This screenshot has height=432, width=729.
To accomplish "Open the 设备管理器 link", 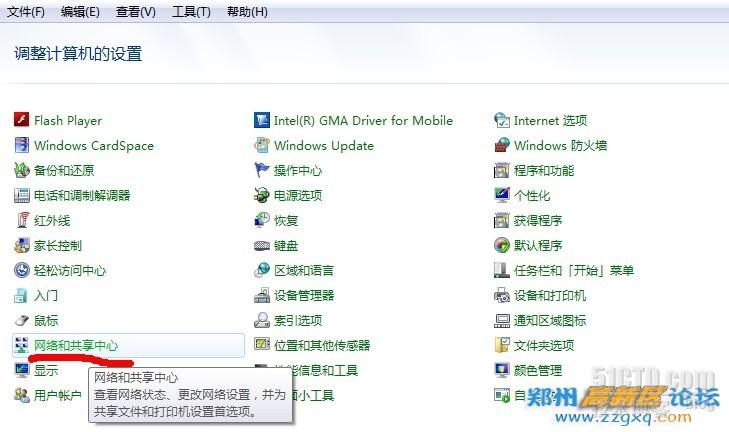I will click(304, 295).
